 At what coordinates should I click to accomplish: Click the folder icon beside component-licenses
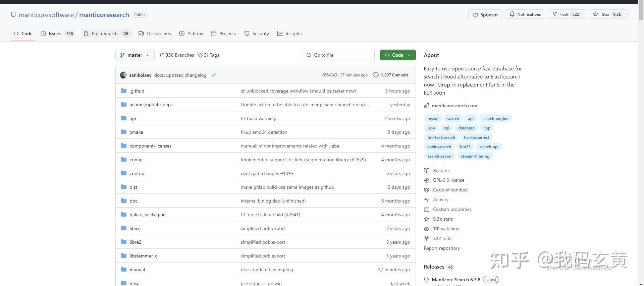[x=124, y=146]
